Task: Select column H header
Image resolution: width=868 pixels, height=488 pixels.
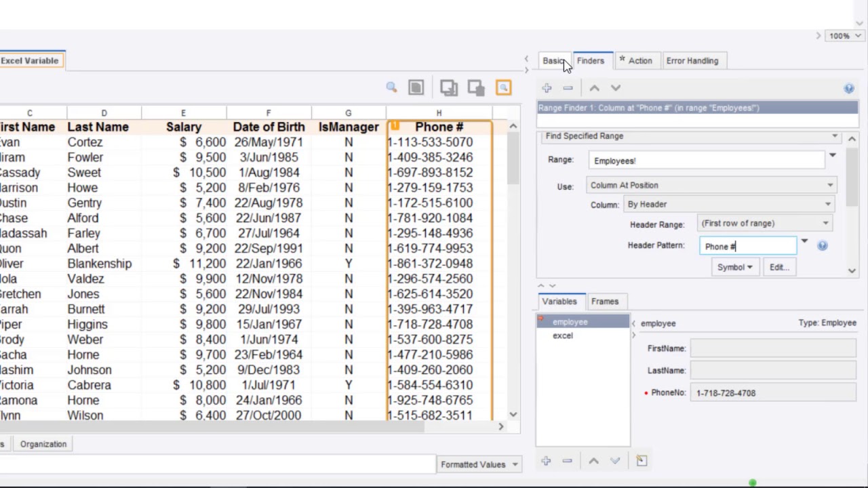Action: pyautogui.click(x=439, y=113)
